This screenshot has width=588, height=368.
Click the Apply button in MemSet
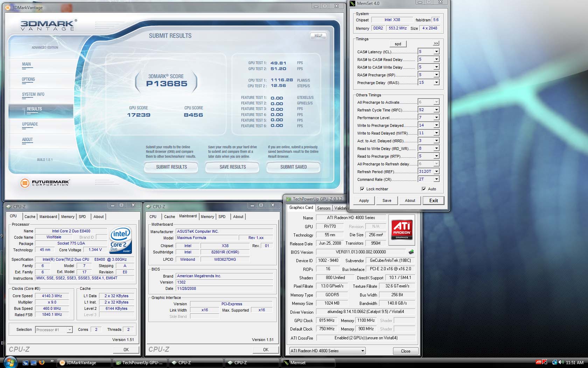click(x=364, y=200)
